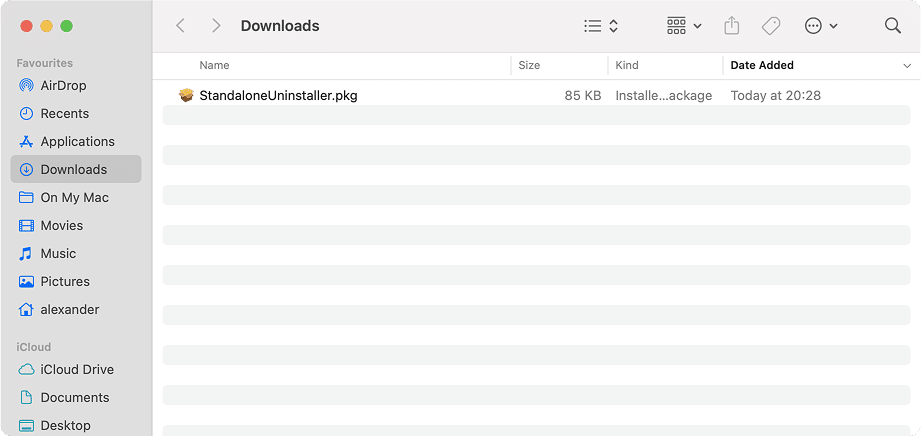This screenshot has height=436, width=921.
Task: Click the iCloud section heading
Action: click(x=33, y=347)
